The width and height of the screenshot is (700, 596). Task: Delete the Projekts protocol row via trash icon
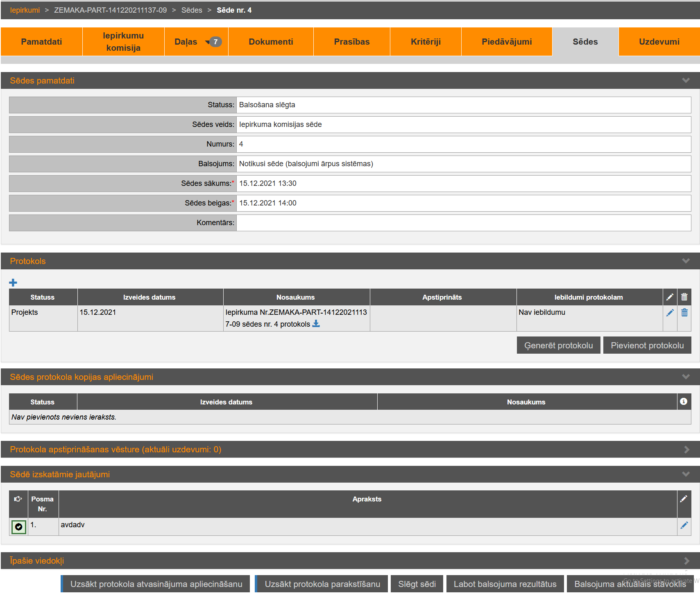684,313
